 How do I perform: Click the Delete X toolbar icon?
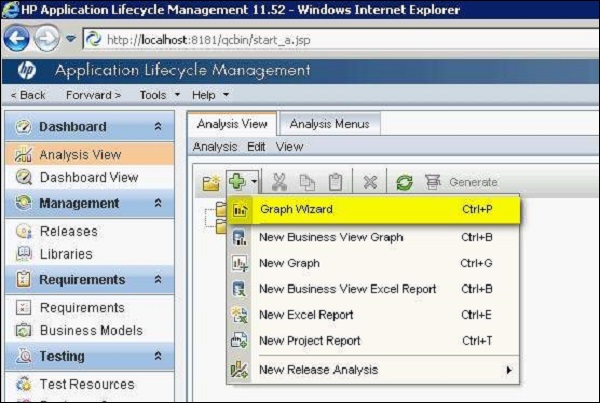coord(369,182)
